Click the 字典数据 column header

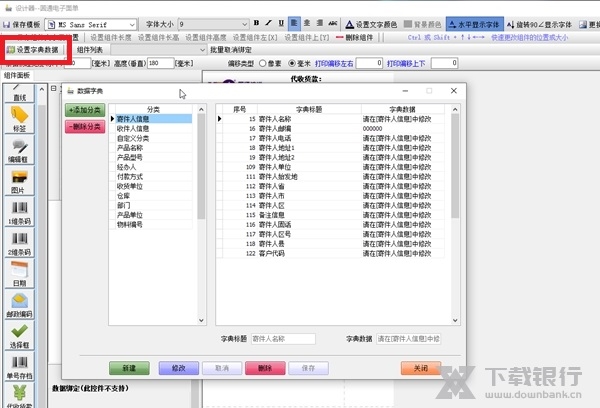click(403, 109)
